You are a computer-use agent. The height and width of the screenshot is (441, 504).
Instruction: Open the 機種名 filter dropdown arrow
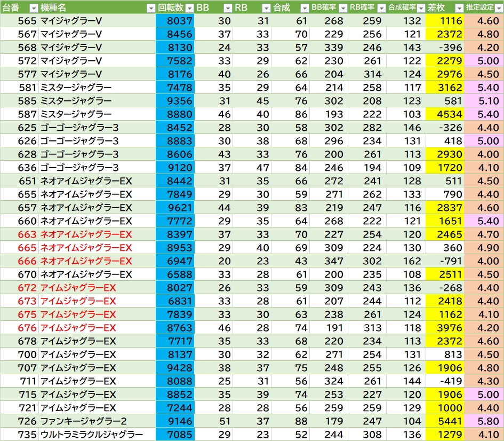150,8
